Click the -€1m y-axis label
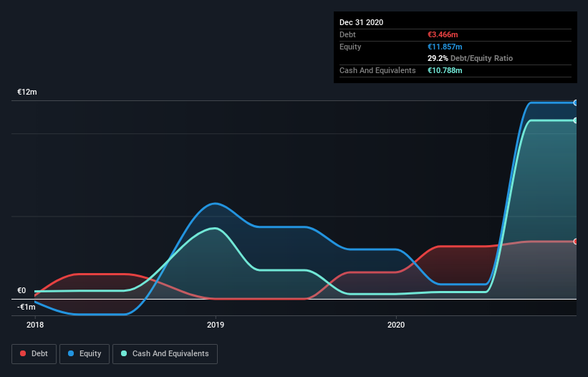 point(26,307)
